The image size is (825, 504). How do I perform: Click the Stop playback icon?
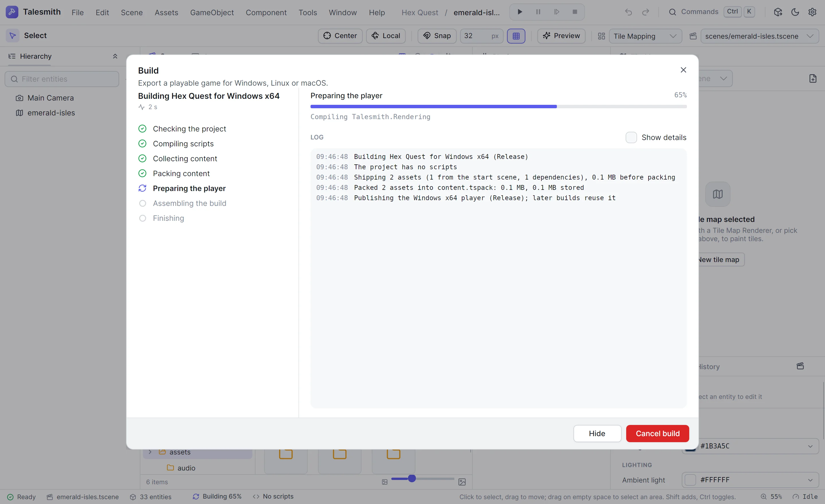(575, 12)
